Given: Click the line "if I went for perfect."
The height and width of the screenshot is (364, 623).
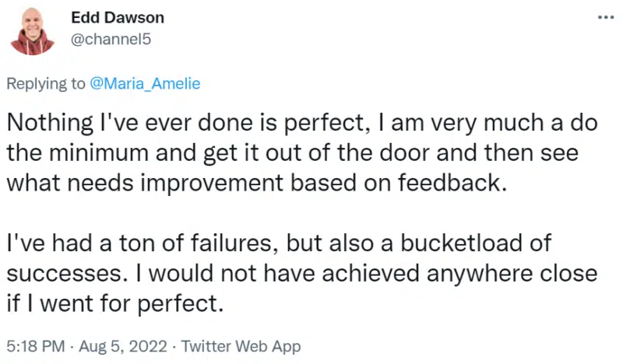Looking at the screenshot, I should 115,303.
